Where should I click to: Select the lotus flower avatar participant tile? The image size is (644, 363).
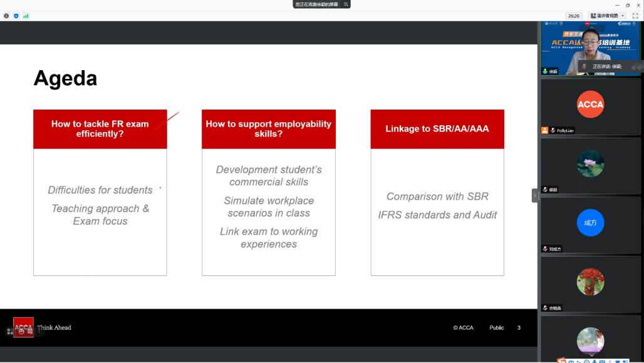pos(590,163)
